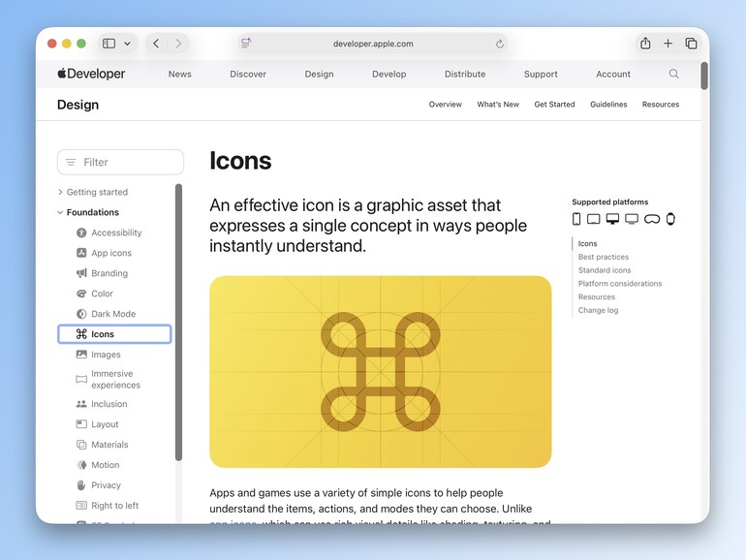Click the Inclusion people icon
Image resolution: width=746 pixels, height=560 pixels.
81,404
